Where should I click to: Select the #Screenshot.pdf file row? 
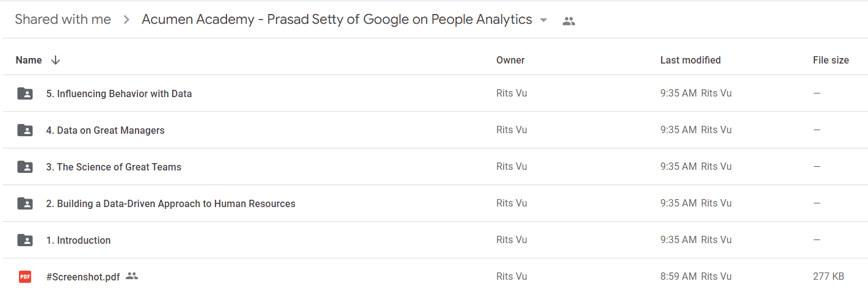pyautogui.click(x=434, y=277)
